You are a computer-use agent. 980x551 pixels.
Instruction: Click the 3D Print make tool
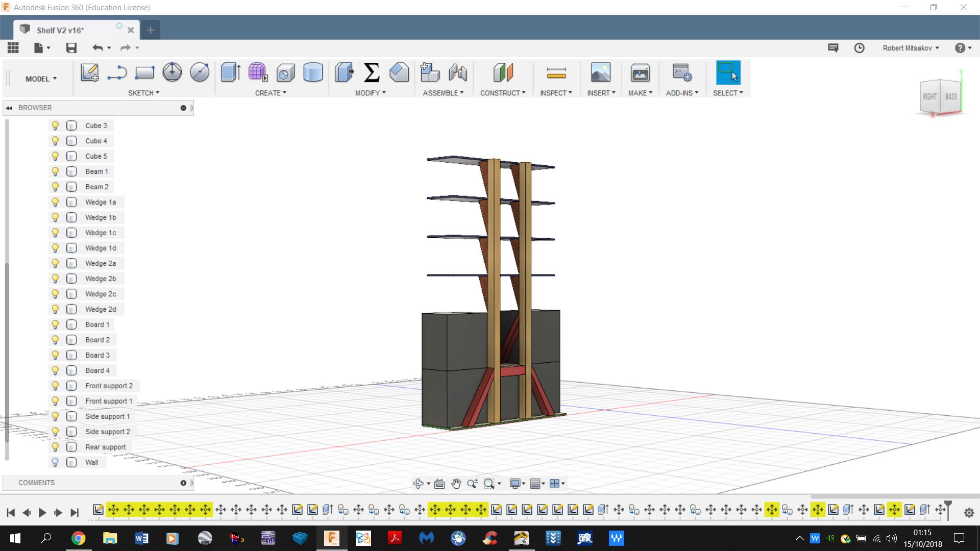click(640, 72)
